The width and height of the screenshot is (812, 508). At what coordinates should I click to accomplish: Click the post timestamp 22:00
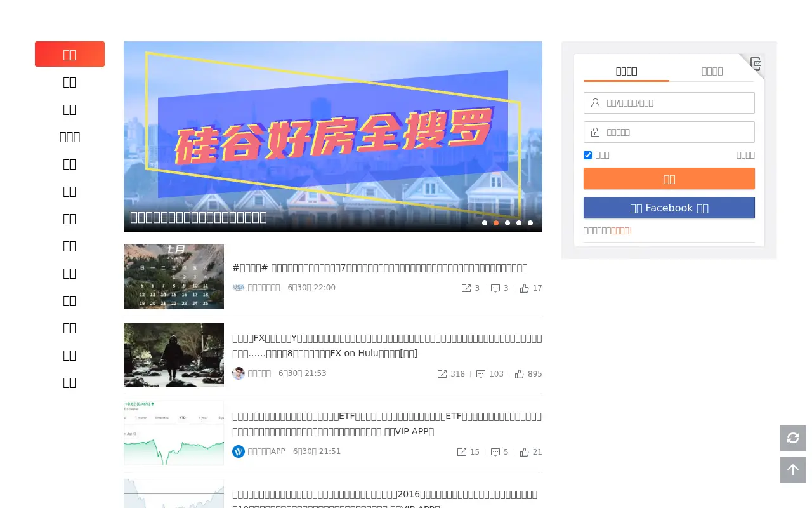click(x=311, y=288)
